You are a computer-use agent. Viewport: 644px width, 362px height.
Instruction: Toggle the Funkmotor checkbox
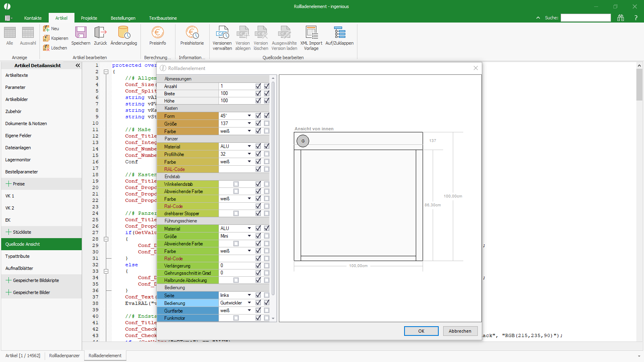(236, 318)
